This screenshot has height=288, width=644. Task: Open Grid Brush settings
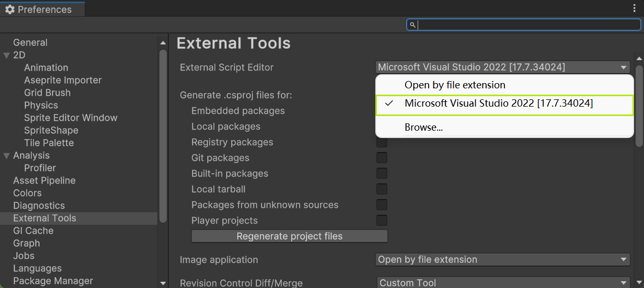(x=47, y=93)
